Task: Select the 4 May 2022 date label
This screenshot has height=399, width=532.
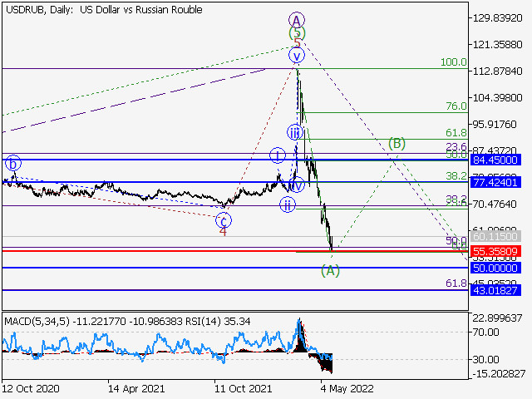Action: click(x=347, y=388)
